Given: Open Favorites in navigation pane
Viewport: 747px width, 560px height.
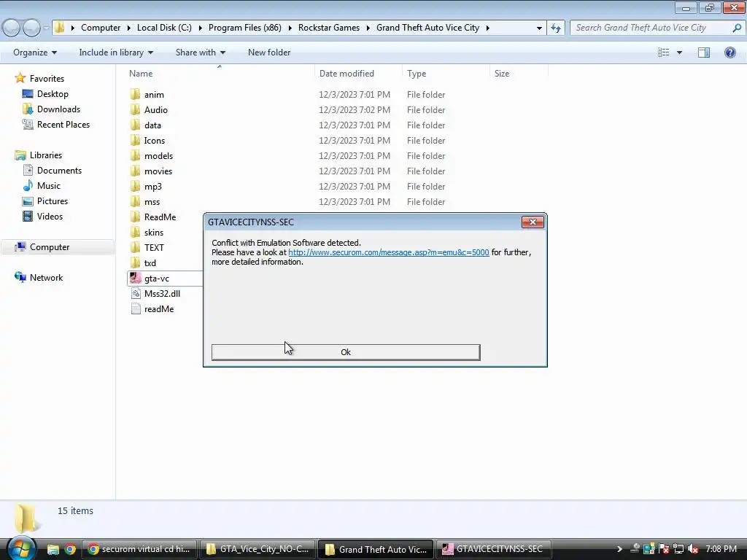Looking at the screenshot, I should (x=47, y=79).
